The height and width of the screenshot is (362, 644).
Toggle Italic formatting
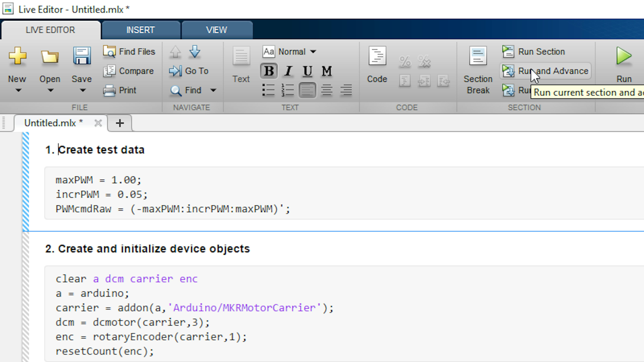pyautogui.click(x=288, y=71)
